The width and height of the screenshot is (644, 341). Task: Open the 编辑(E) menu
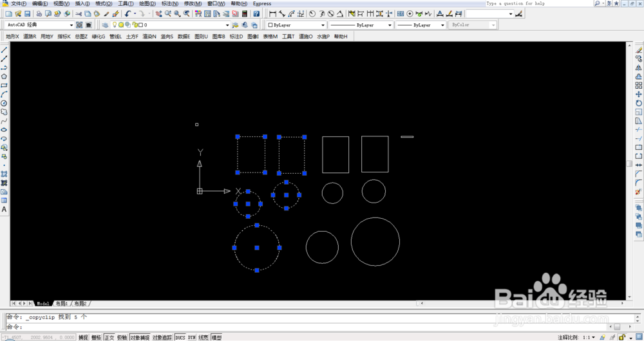click(x=40, y=3)
